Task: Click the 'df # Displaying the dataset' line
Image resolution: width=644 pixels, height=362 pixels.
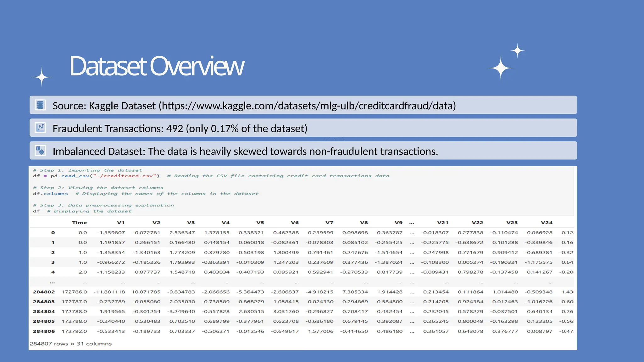Action: tap(82, 211)
